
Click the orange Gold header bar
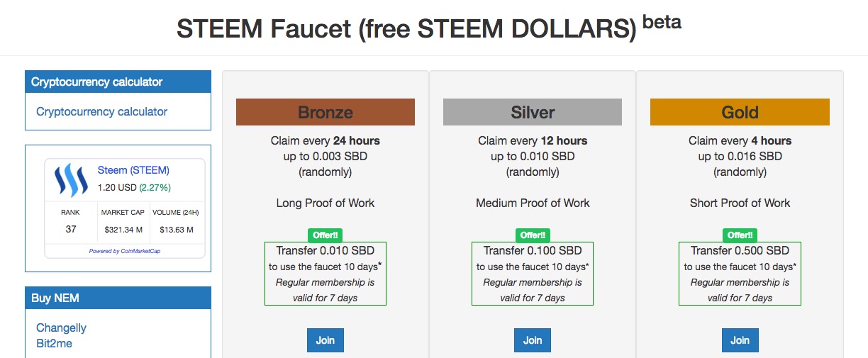point(740,112)
